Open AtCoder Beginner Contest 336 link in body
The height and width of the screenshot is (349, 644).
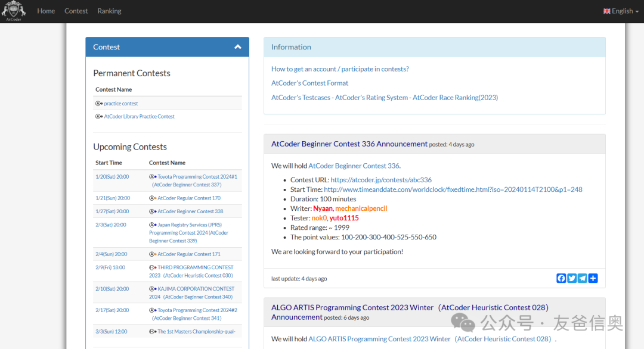[354, 166]
